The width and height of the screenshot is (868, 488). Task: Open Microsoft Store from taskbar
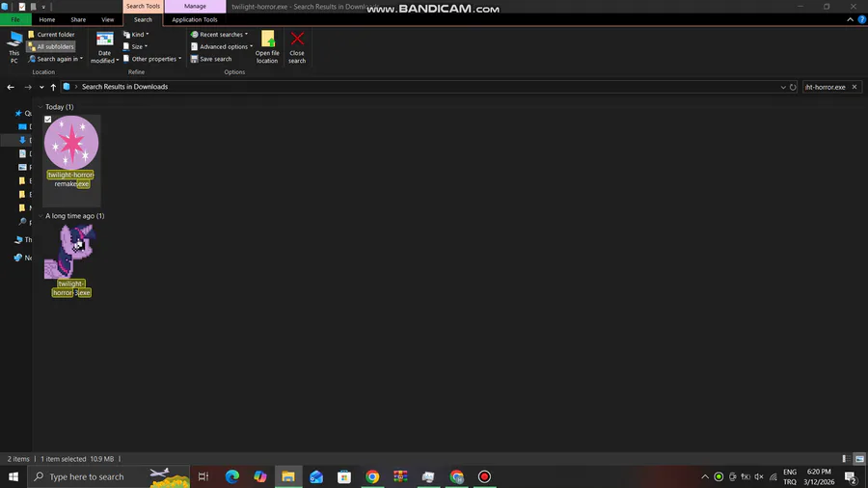344,476
